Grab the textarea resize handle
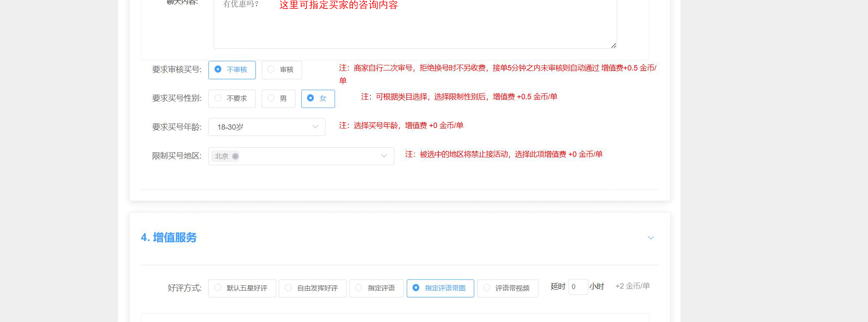The image size is (868, 322). pyautogui.click(x=613, y=45)
